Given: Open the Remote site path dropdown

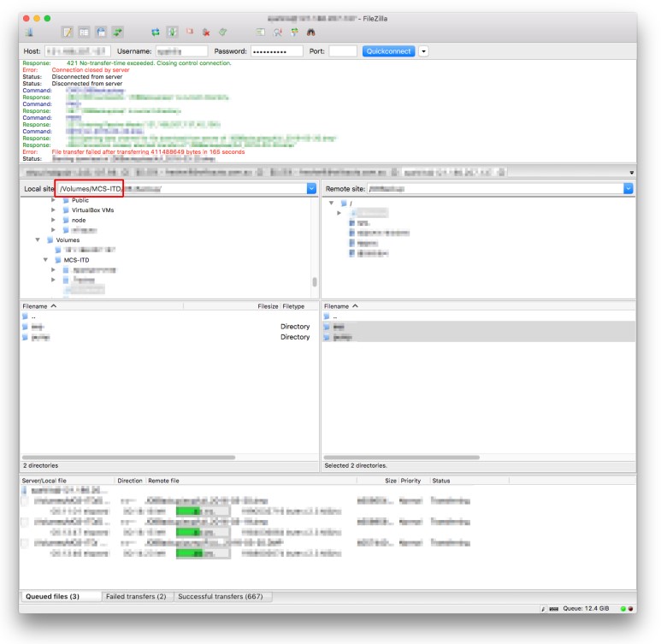Looking at the screenshot, I should pyautogui.click(x=629, y=188).
